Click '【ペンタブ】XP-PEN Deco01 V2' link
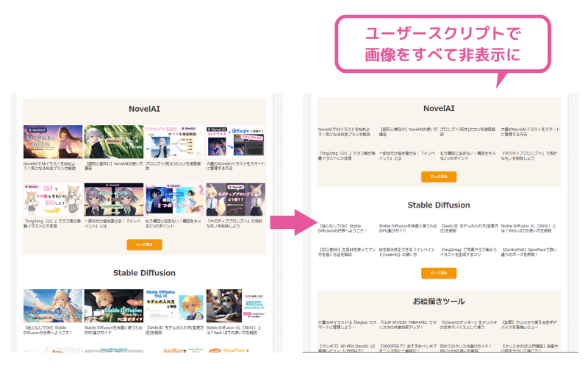The width and height of the screenshot is (588, 368). tap(346, 348)
